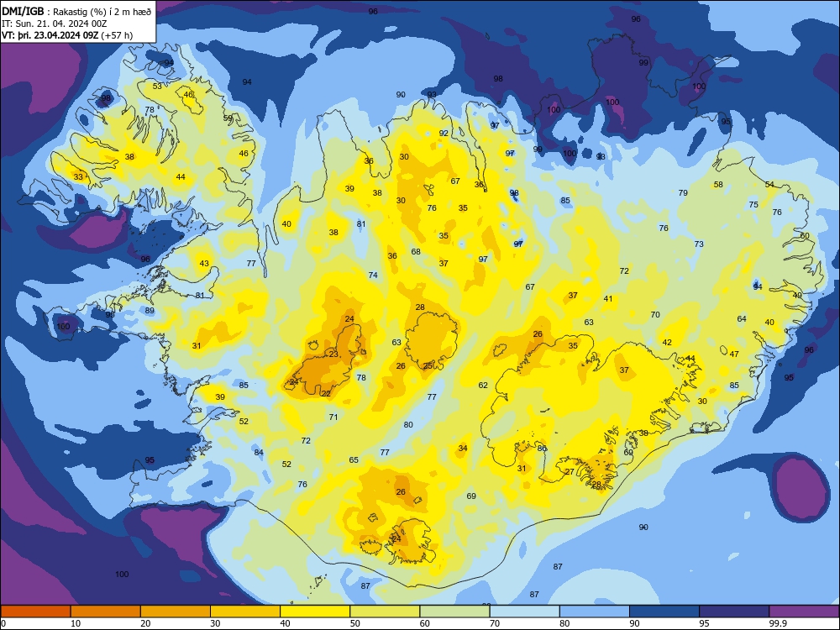Click the 'VT: þri. 23.04.2024 09Z' line
The width and height of the screenshot is (840, 630).
coord(67,35)
